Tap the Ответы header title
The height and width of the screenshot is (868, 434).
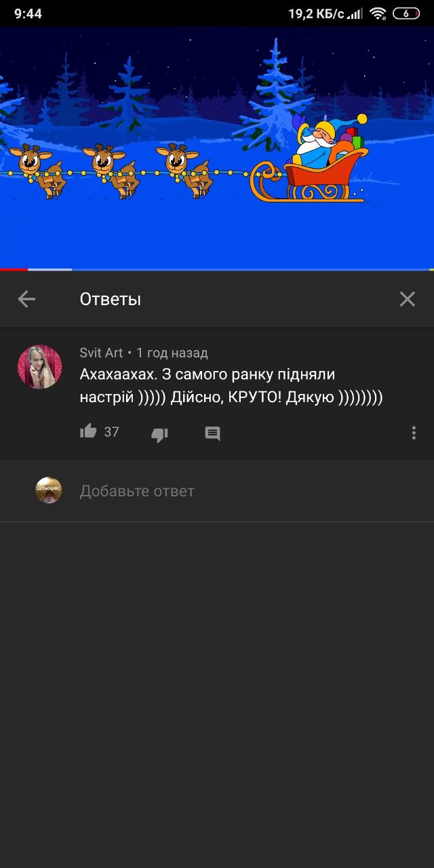click(111, 299)
